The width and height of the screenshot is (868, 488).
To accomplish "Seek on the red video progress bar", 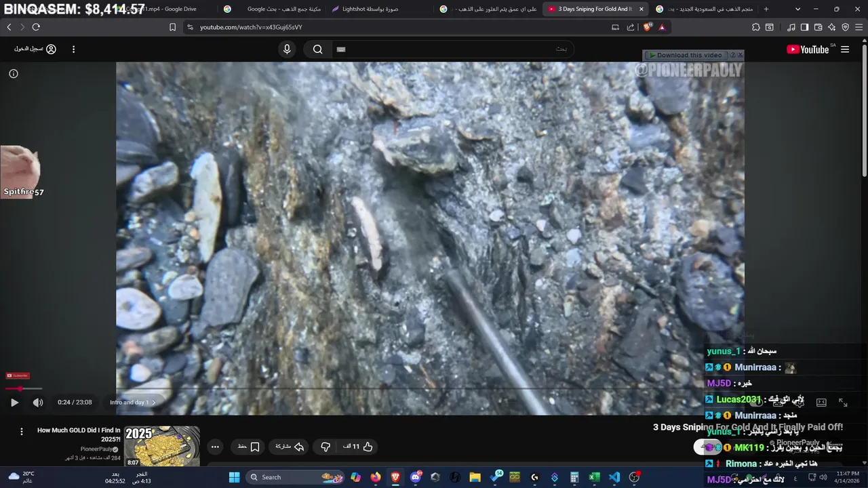I will [24, 388].
